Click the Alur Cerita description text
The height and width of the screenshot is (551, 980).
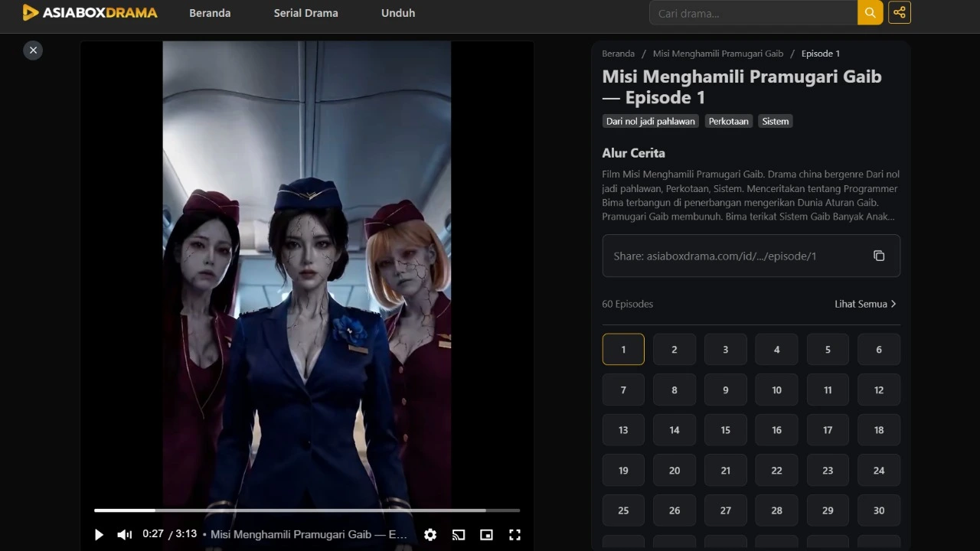coord(750,195)
